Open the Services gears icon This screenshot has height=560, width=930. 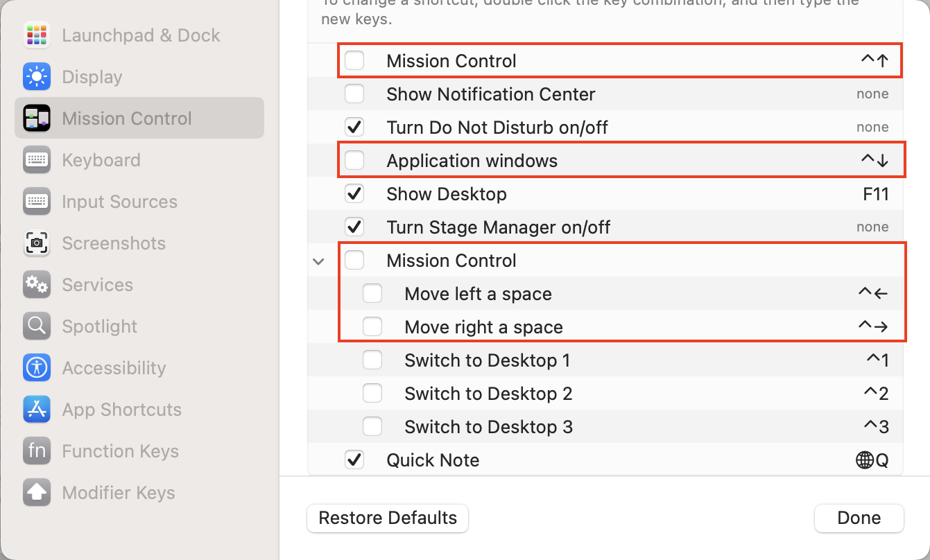pos(36,285)
